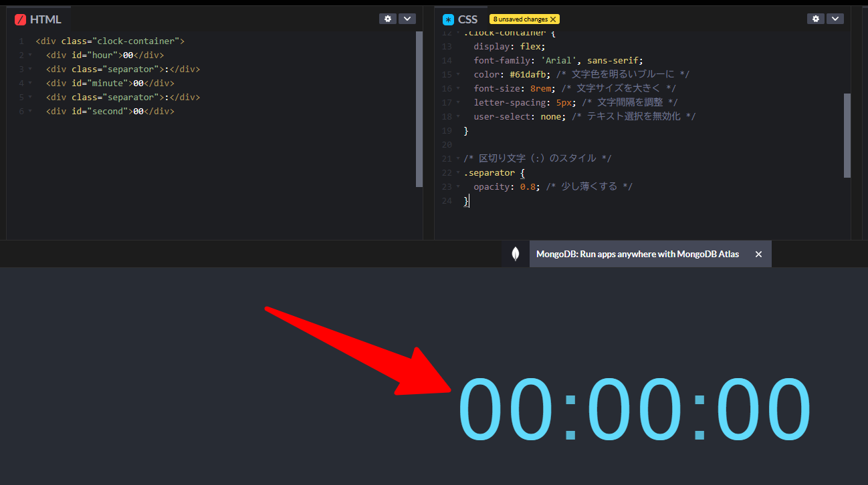Image resolution: width=868 pixels, height=485 pixels.
Task: Click the red HTML editor icon
Action: coord(20,19)
